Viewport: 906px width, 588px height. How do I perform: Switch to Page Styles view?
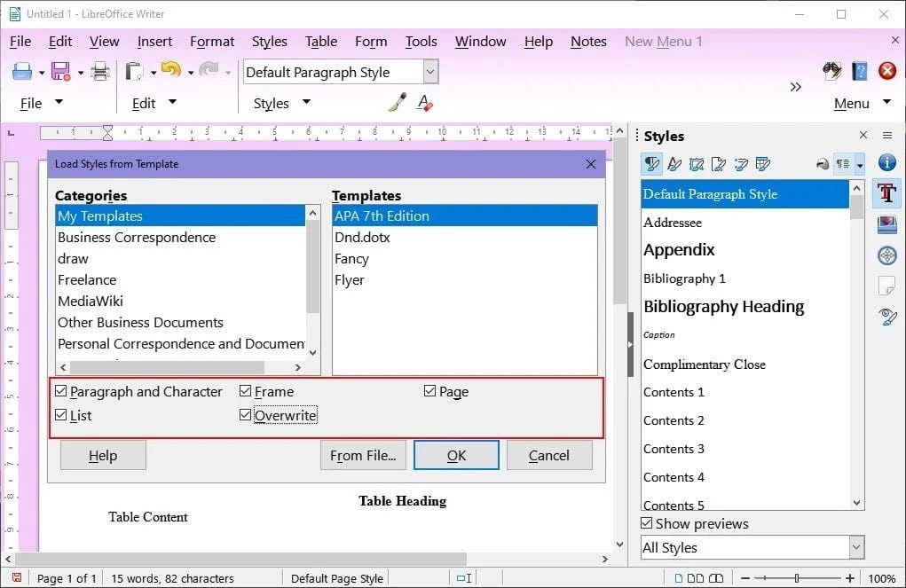tap(721, 164)
